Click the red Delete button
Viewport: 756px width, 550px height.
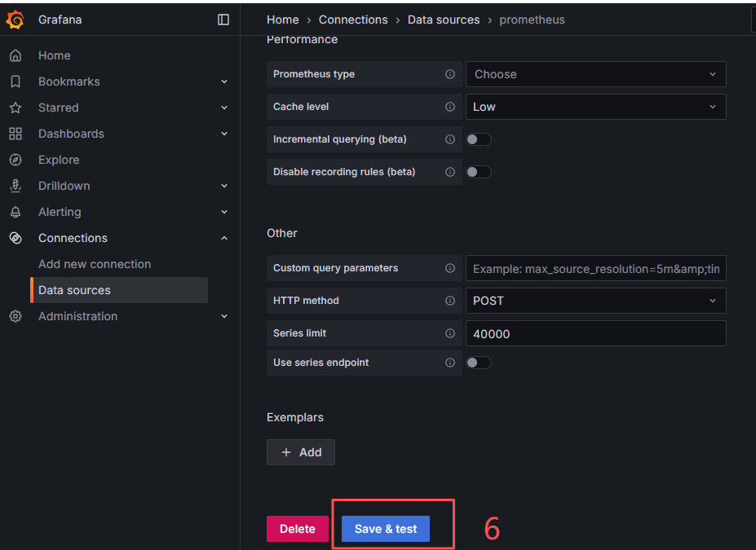point(298,529)
